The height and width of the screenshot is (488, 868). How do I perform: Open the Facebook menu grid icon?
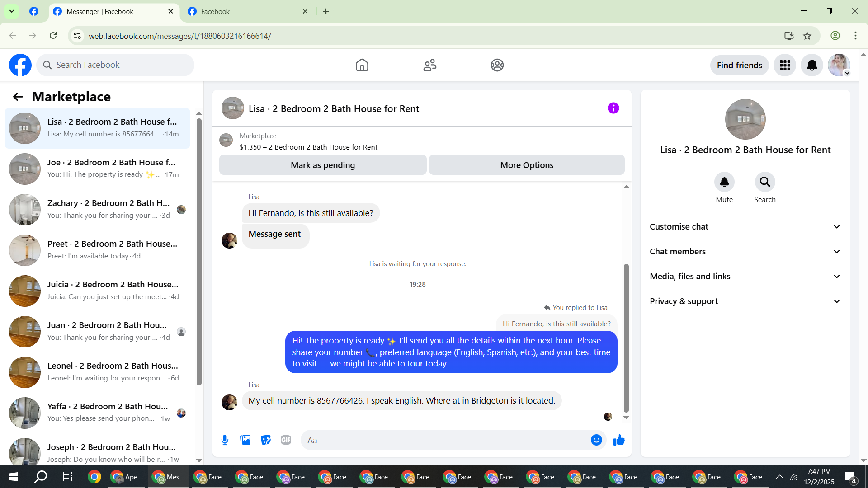pyautogui.click(x=785, y=66)
